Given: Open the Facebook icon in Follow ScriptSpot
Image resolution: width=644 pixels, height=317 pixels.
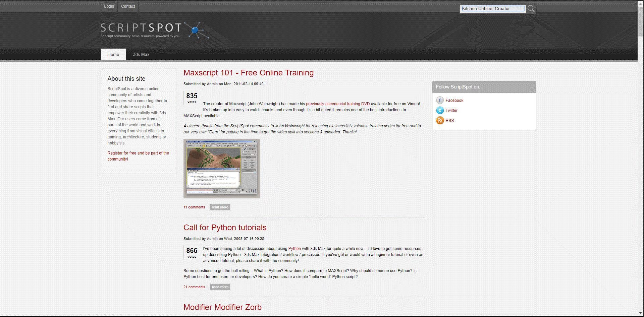Looking at the screenshot, I should (x=440, y=101).
